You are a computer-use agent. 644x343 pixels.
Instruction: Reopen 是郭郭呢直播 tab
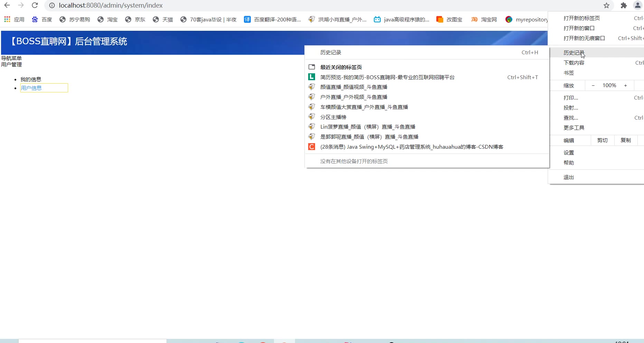pos(427,137)
